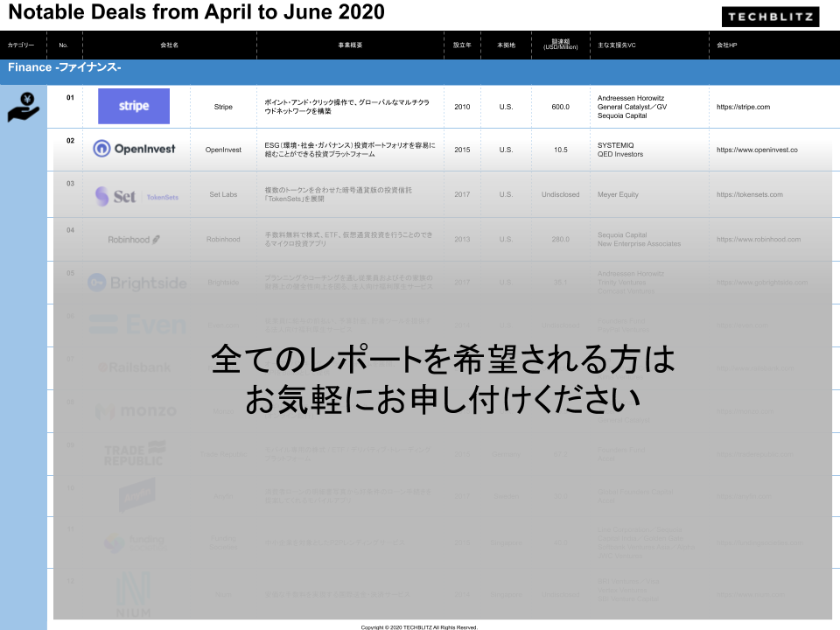Image resolution: width=840 pixels, height=630 pixels.
Task: Click Robinhood's investors Sequoia Capital, New Enterprise Associates
Action: click(x=639, y=240)
